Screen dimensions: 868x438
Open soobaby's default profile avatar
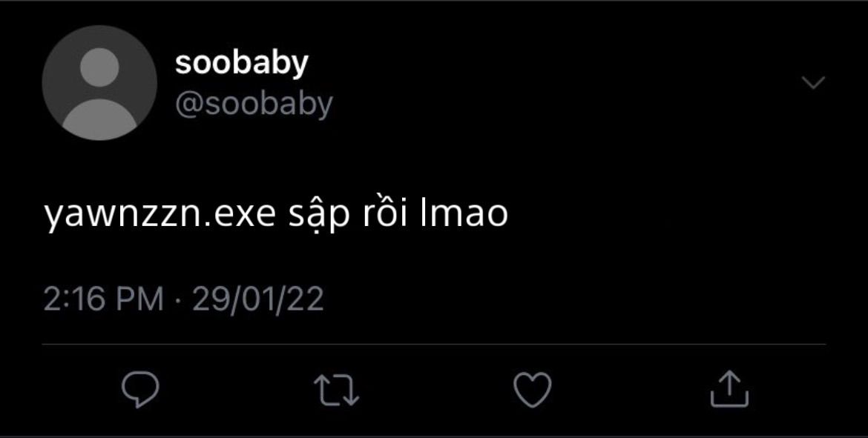pyautogui.click(x=99, y=83)
